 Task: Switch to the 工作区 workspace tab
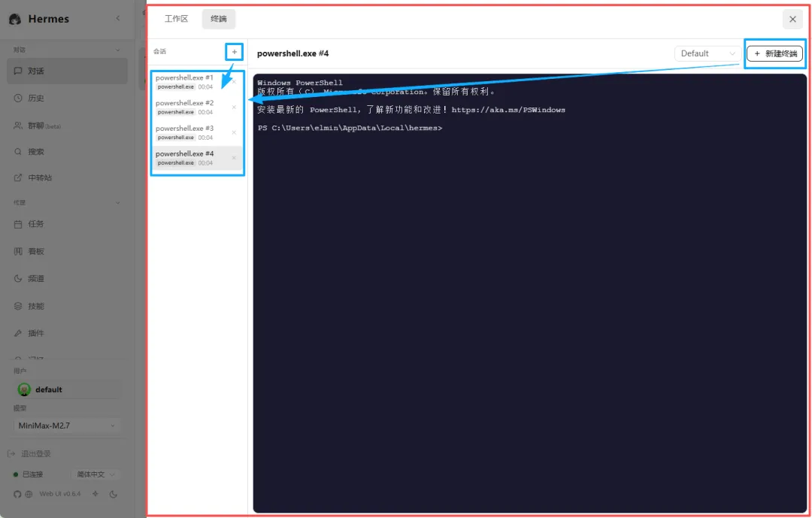pyautogui.click(x=176, y=19)
